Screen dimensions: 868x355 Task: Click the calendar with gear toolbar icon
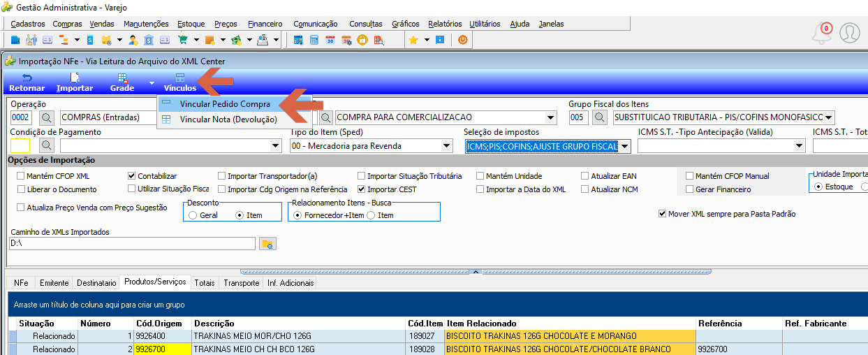click(x=346, y=40)
